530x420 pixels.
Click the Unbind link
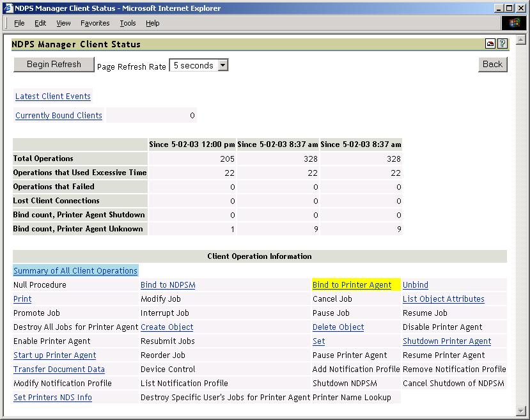pos(415,284)
